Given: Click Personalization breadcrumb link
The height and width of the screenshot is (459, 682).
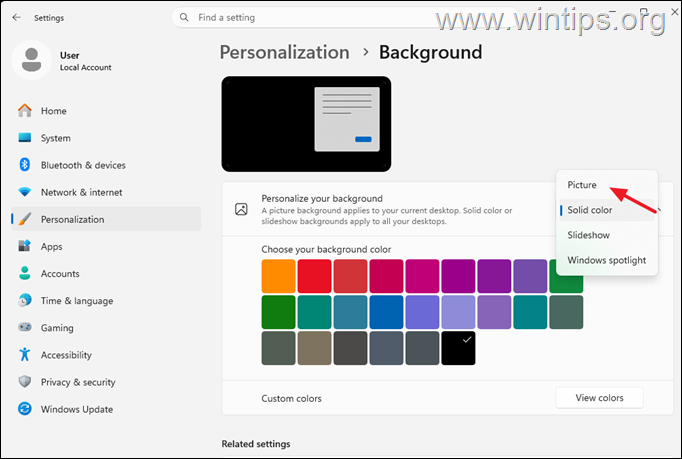Looking at the screenshot, I should pos(284,52).
